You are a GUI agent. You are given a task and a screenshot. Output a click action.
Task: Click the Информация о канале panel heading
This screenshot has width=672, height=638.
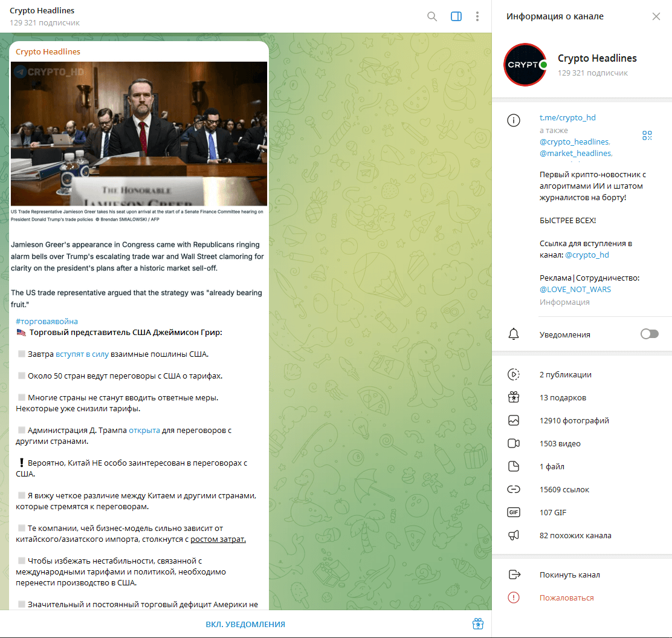[555, 16]
